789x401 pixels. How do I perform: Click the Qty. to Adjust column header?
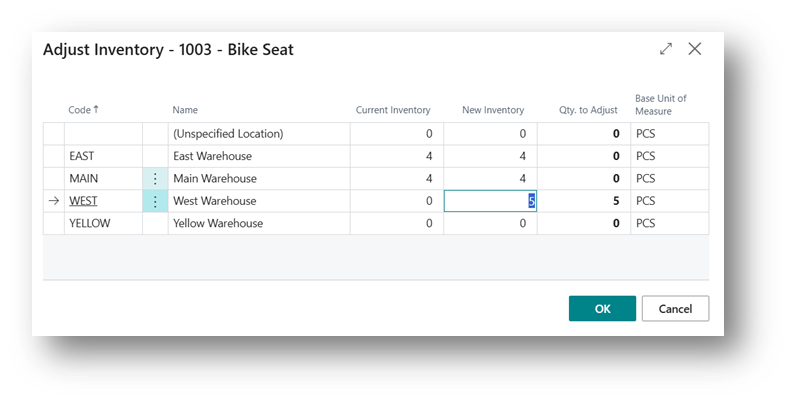588,109
